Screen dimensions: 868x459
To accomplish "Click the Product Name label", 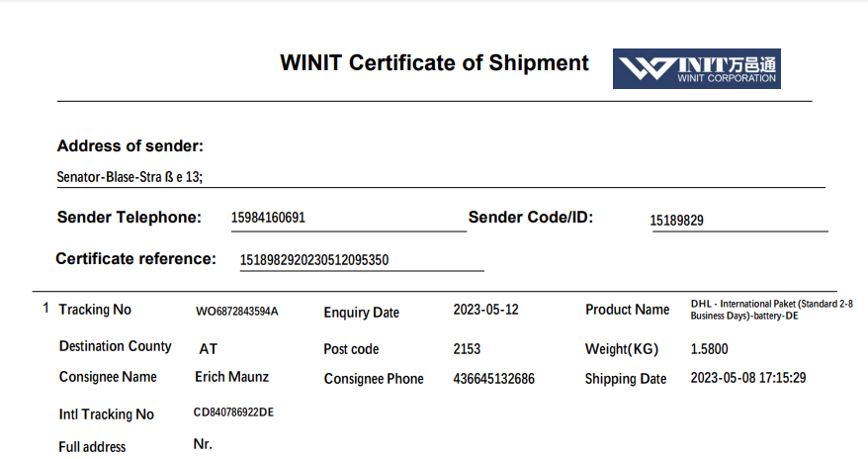I will click(x=627, y=310).
